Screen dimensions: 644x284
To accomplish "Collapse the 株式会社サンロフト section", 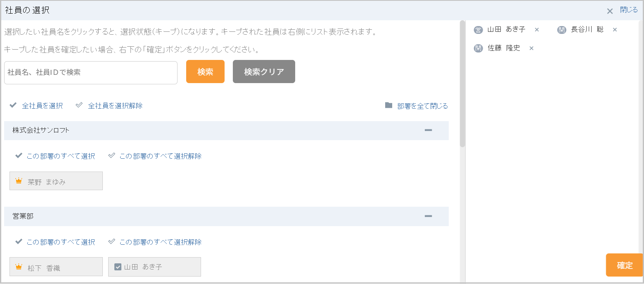I will [428, 130].
